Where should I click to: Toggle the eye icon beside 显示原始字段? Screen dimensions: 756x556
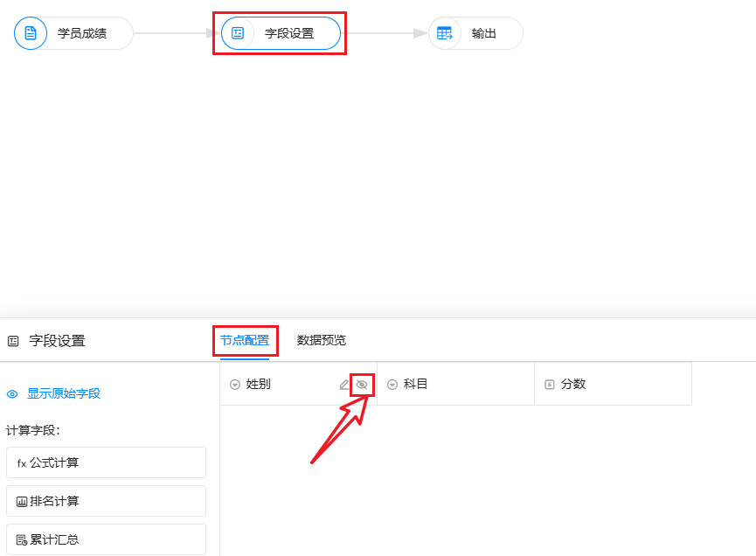[13, 394]
